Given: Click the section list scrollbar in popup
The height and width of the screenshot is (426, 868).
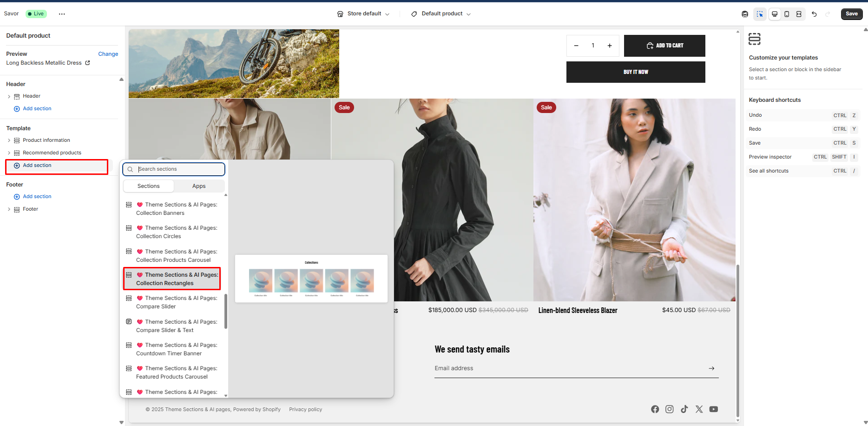Looking at the screenshot, I should pos(226,311).
